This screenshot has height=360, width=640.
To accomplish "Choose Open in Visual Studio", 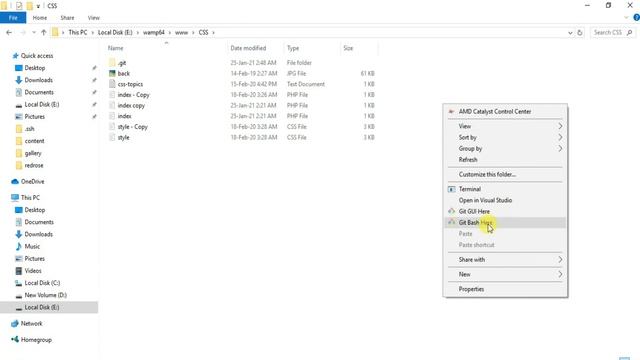I will pos(485,200).
